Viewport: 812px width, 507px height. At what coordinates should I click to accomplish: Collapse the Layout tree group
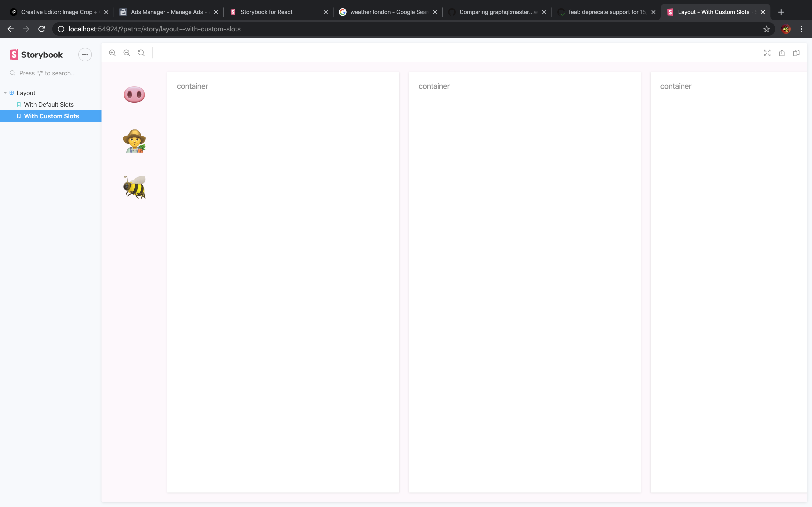pos(26,93)
